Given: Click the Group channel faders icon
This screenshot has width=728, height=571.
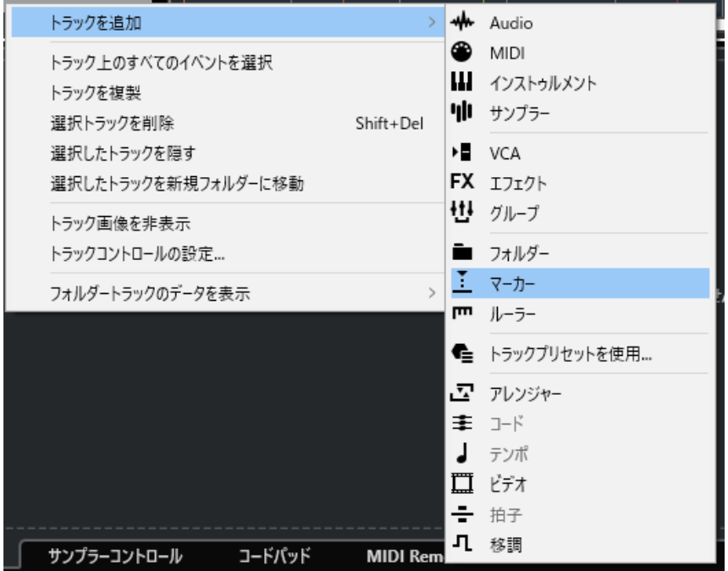Looking at the screenshot, I should (x=461, y=211).
